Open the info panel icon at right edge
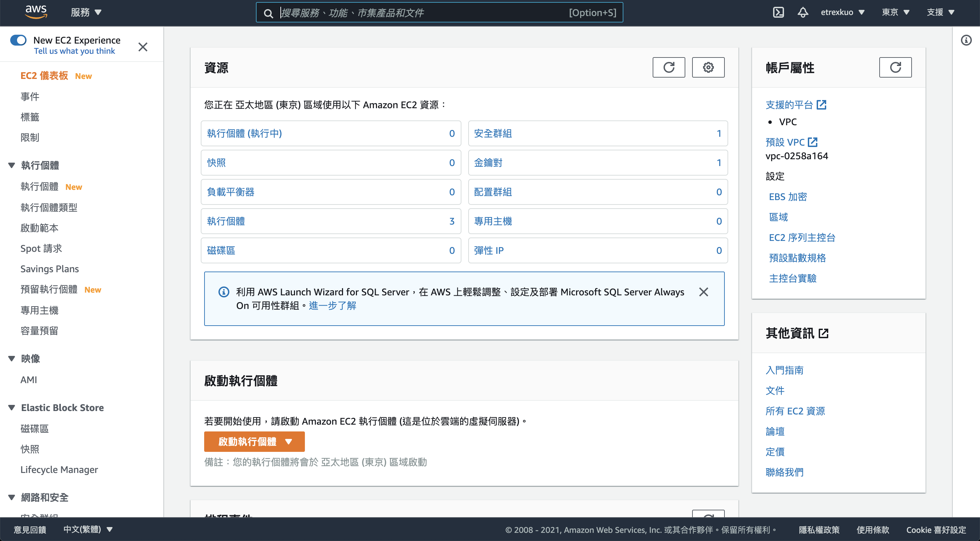980x541 pixels. point(966,40)
